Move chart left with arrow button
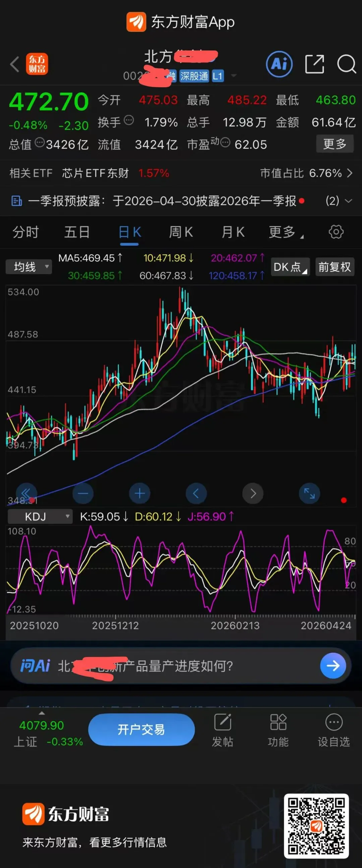This screenshot has height=868, width=362. pyautogui.click(x=196, y=493)
